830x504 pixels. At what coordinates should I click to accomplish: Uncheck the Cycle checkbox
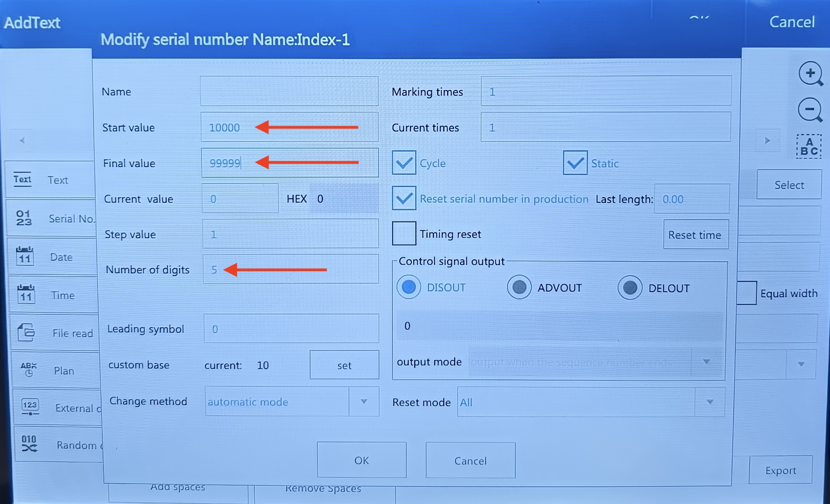coord(404,163)
